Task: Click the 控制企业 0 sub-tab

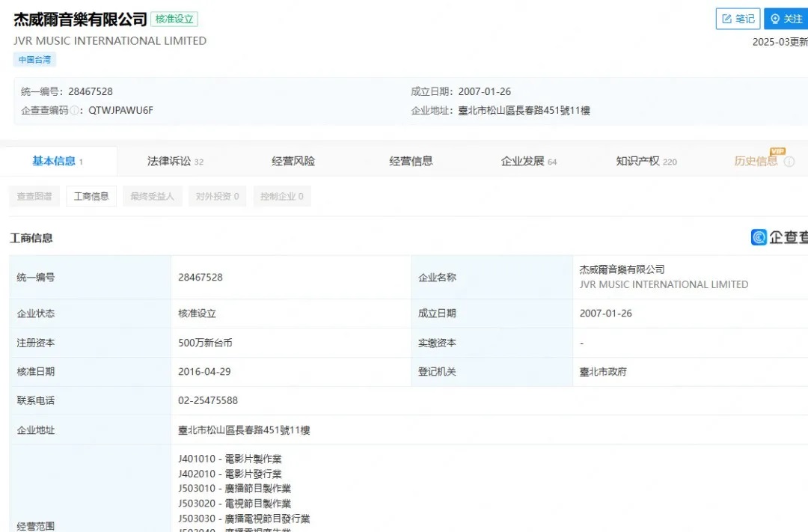Action: (x=282, y=196)
